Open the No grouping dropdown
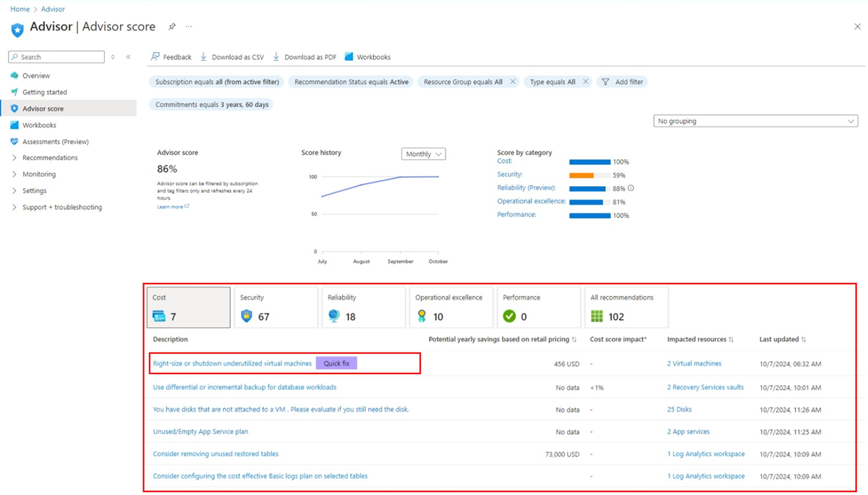The image size is (868, 495). coord(755,121)
